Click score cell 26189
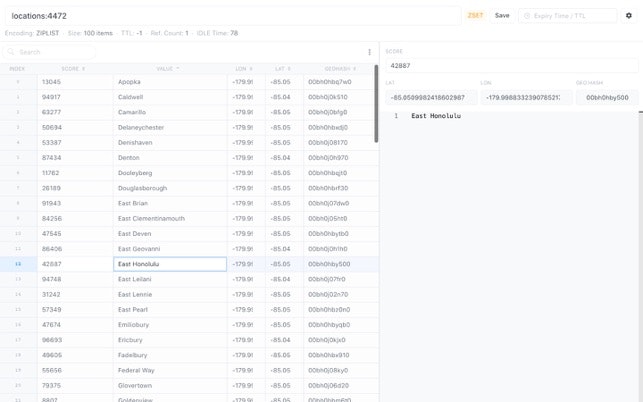 pos(75,188)
